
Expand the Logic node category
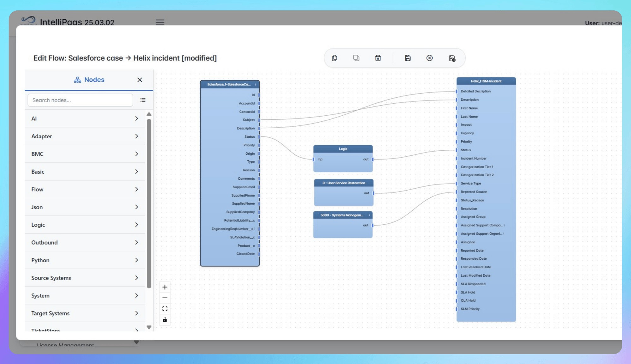pyautogui.click(x=137, y=225)
